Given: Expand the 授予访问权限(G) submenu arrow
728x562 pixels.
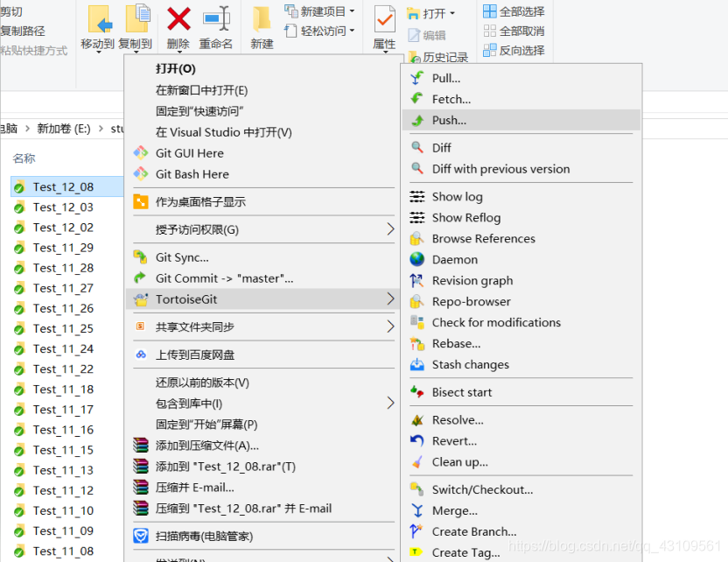Looking at the screenshot, I should click(390, 229).
